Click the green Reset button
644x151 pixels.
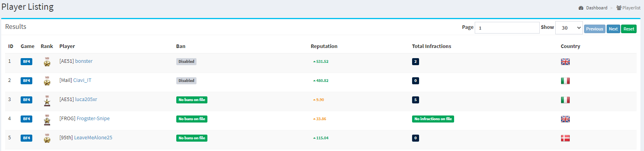[629, 29]
